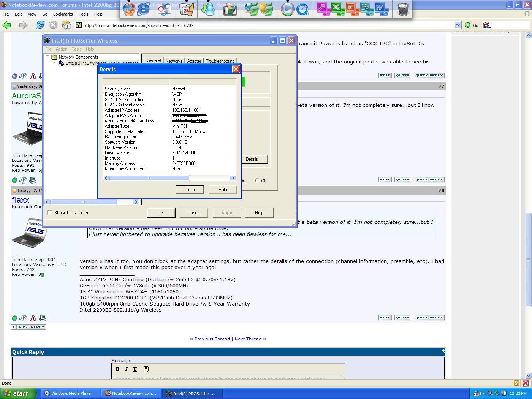This screenshot has width=532, height=399.
Task: Select the General tab
Action: click(154, 60)
